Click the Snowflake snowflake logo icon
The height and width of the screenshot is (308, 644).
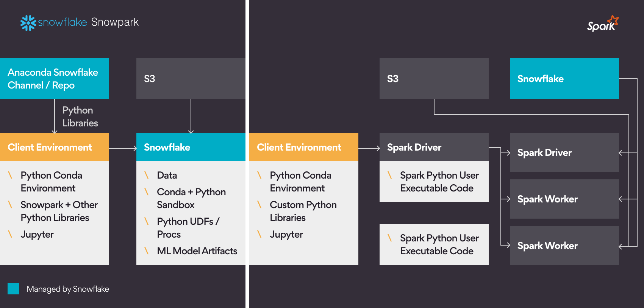coord(28,23)
